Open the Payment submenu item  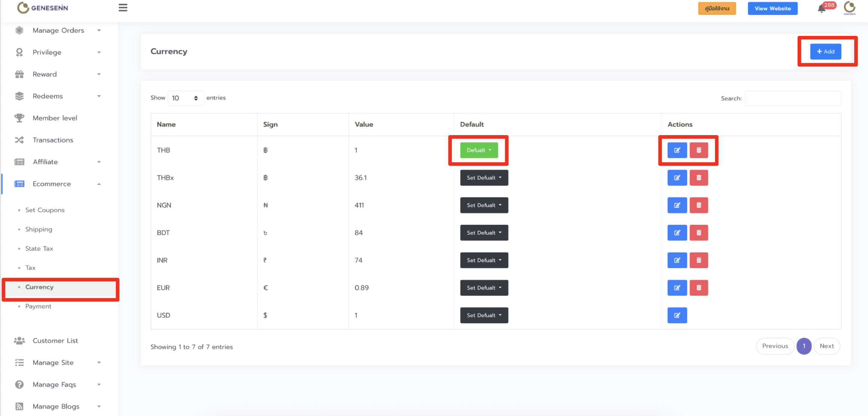click(x=38, y=306)
